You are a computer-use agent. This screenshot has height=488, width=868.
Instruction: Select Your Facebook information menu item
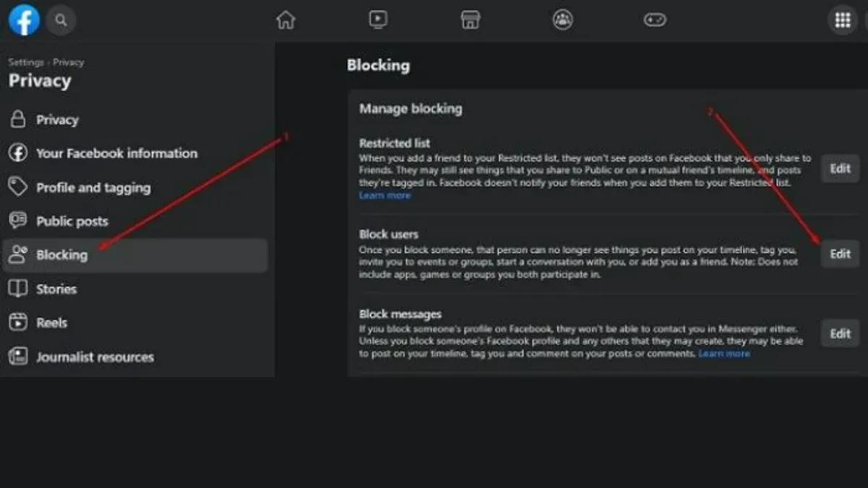tap(135, 153)
